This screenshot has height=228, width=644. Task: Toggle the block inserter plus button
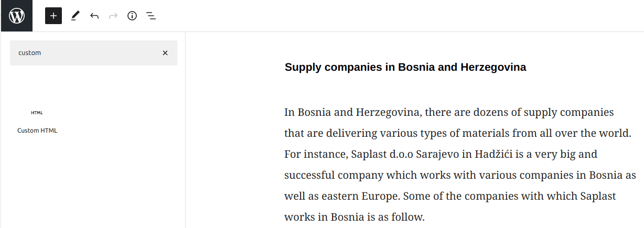click(x=53, y=16)
